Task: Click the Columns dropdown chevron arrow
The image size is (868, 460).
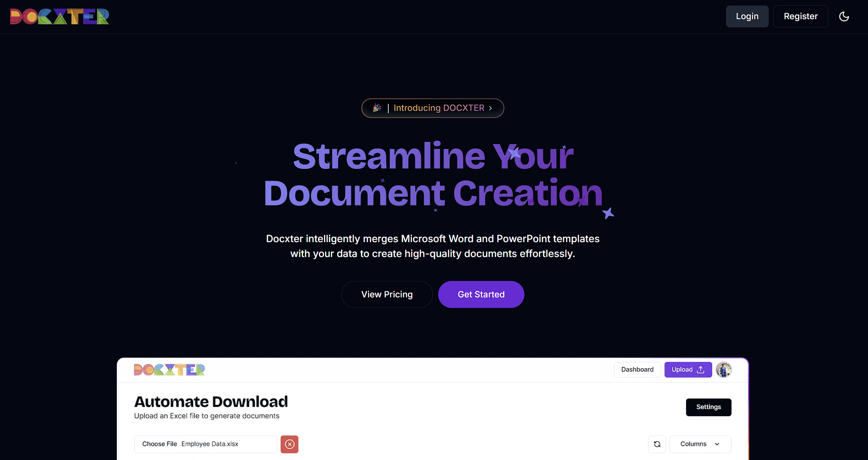Action: coord(717,444)
